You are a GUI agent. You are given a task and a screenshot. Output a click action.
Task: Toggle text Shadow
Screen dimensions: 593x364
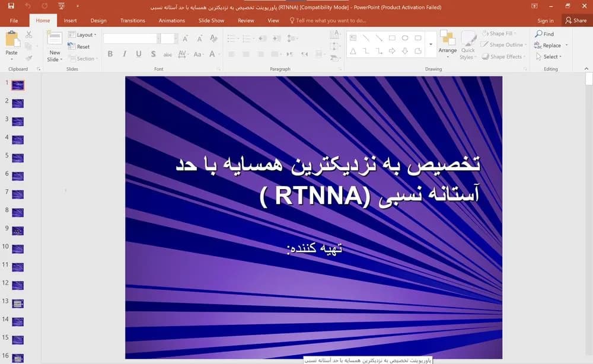point(153,54)
